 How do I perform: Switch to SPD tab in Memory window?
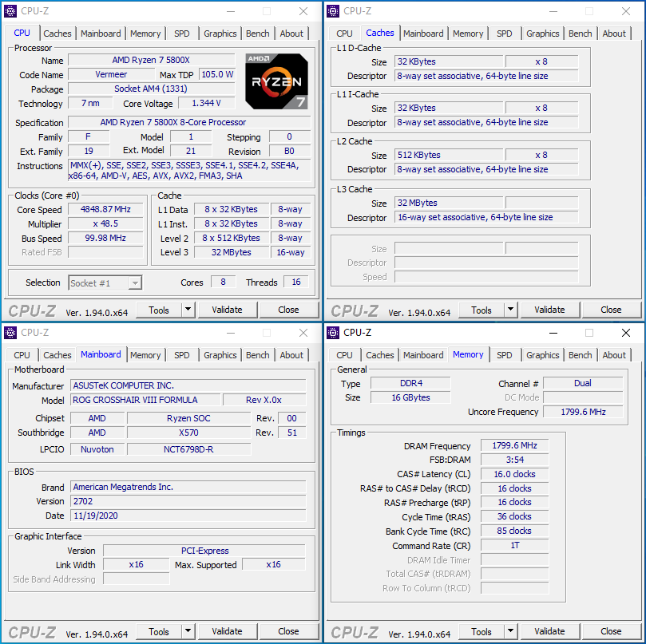[505, 355]
